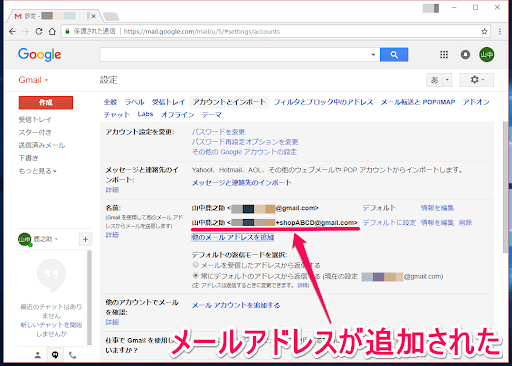Select メールを受信したアドレスから返信する radio
This screenshot has width=512, height=366.
pos(196,265)
